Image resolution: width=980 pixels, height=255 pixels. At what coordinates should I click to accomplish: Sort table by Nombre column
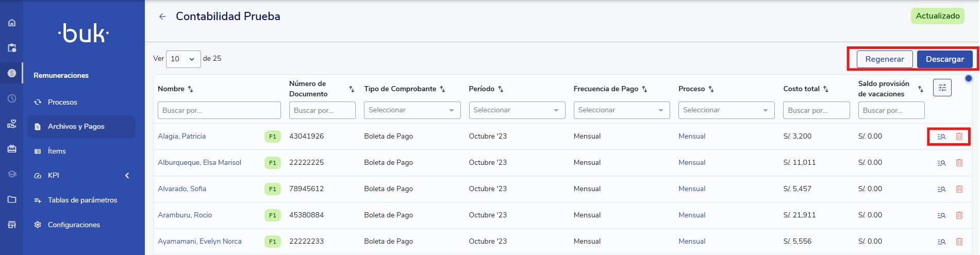[190, 89]
